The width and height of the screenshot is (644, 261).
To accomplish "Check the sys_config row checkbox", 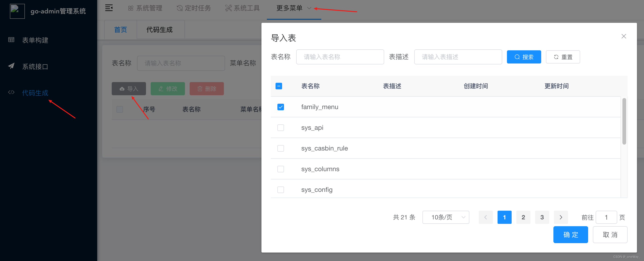I will click(x=280, y=190).
